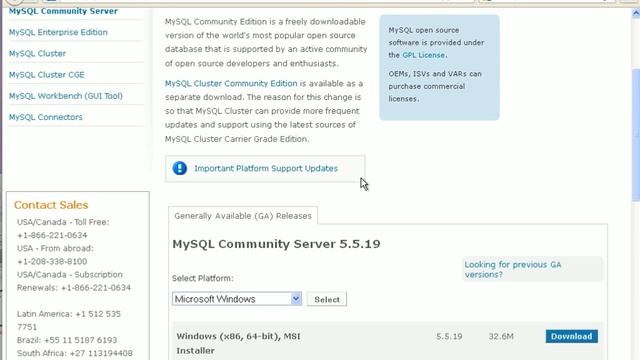Open MySQL Workbench (GUI Tool) link
The height and width of the screenshot is (360, 640).
click(66, 96)
